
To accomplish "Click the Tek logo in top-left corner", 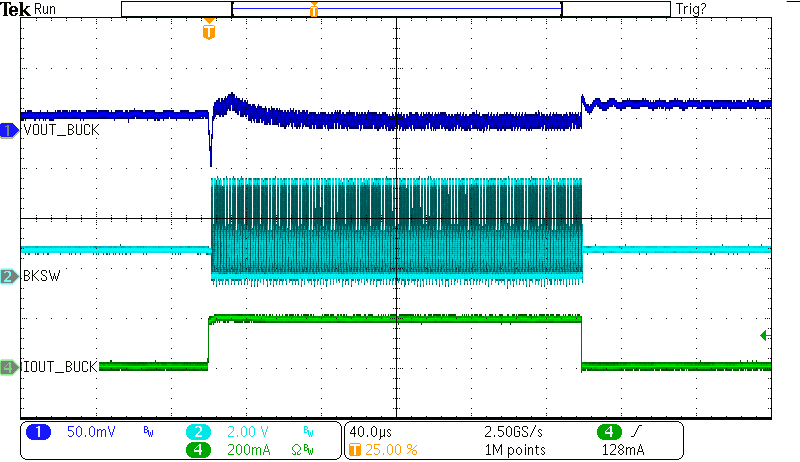I will (x=15, y=9).
